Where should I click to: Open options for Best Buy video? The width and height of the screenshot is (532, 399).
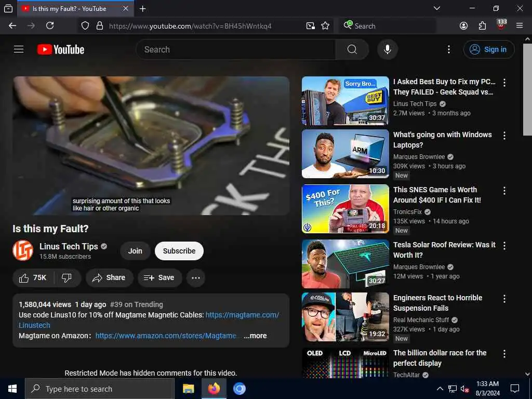[x=504, y=83]
